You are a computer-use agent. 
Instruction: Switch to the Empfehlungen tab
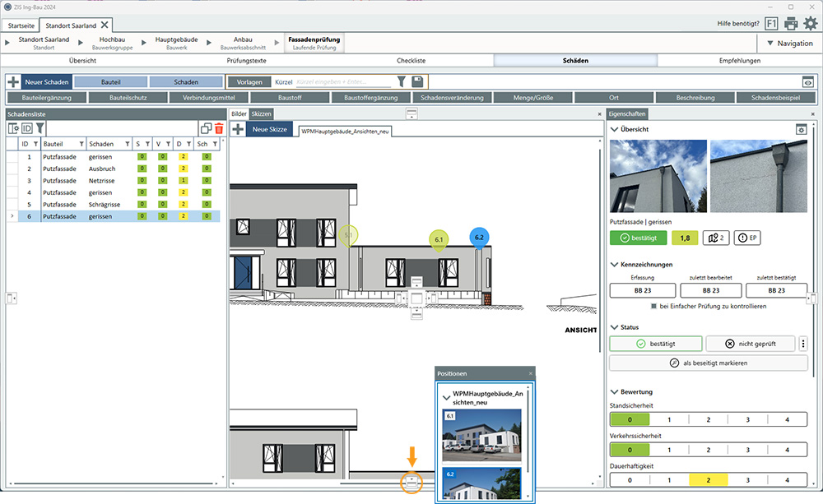(739, 60)
